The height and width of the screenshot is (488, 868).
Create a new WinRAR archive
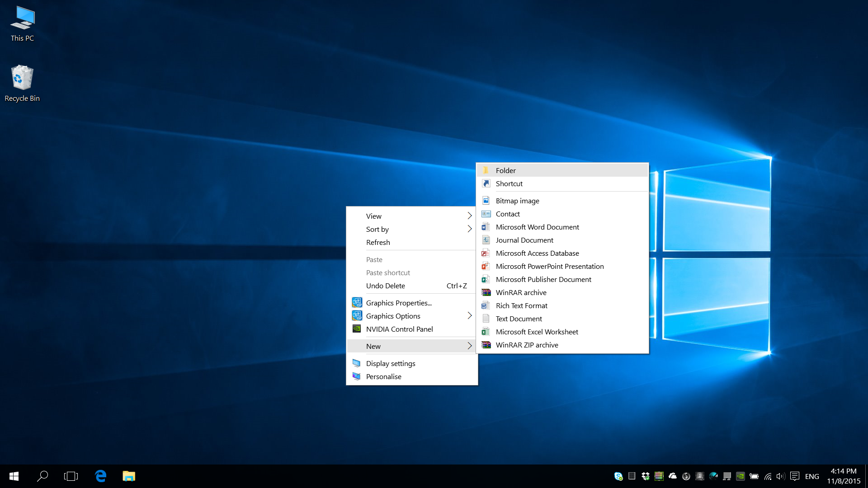point(562,292)
